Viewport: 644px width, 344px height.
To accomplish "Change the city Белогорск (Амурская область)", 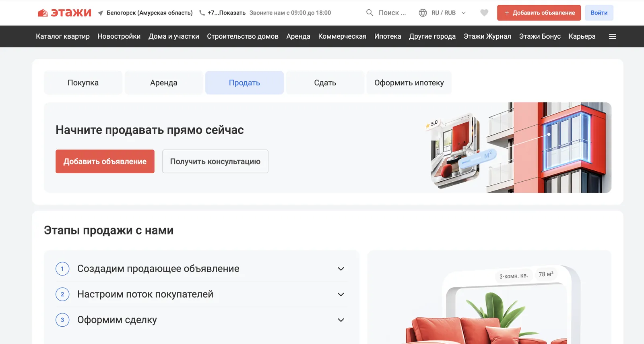I will (150, 13).
